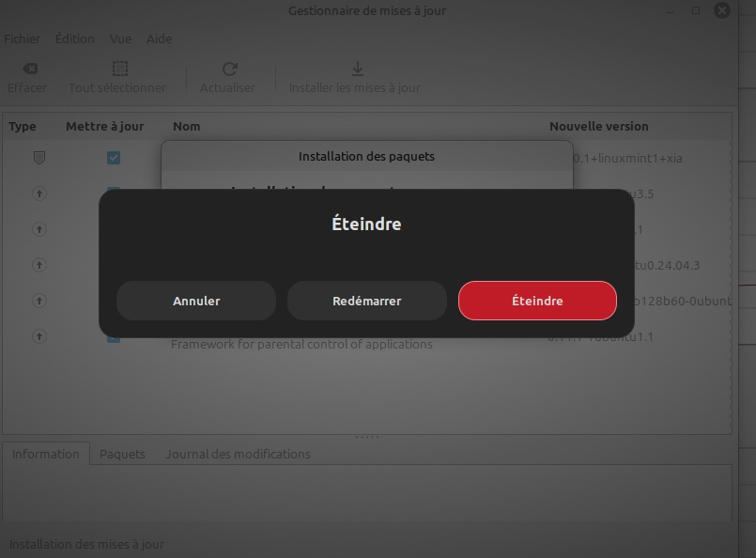Close the Gestionnaire de mises à jour window
Screen dimensions: 756x558
point(722,10)
